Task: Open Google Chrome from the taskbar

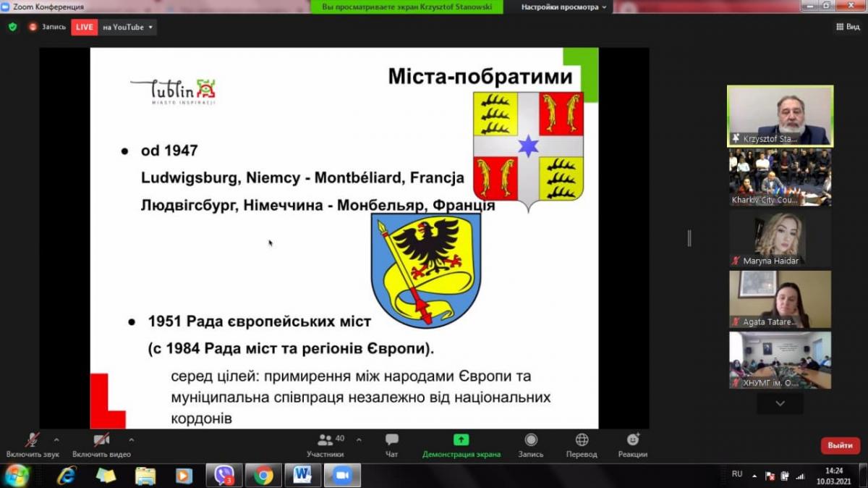Action: pyautogui.click(x=263, y=476)
